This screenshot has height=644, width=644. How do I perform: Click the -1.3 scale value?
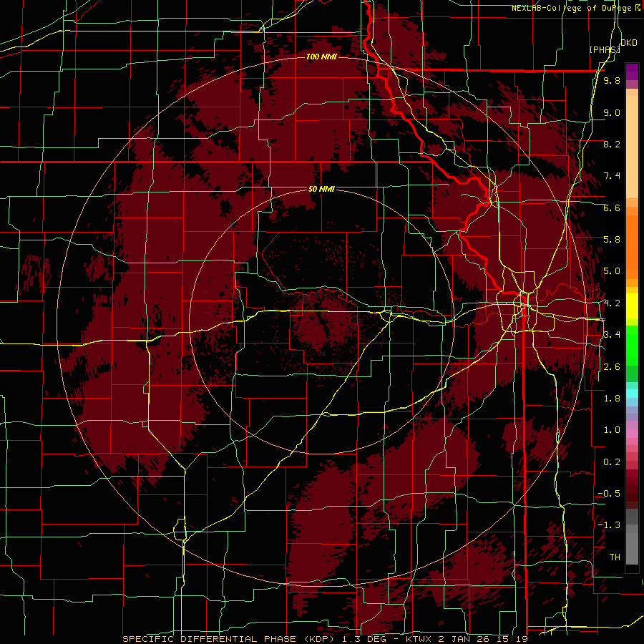(x=609, y=525)
